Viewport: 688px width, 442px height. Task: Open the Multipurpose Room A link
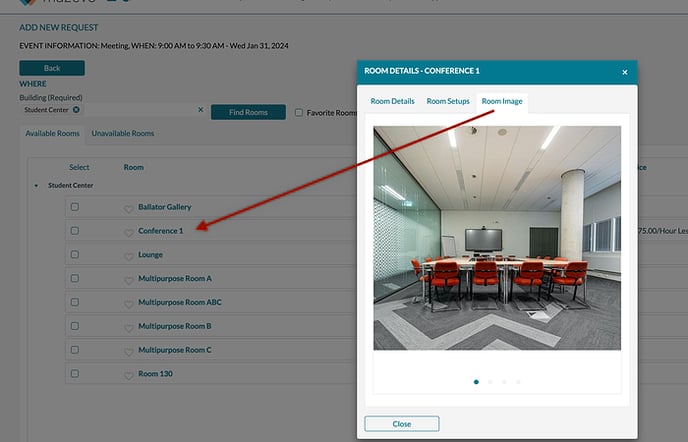coord(175,278)
